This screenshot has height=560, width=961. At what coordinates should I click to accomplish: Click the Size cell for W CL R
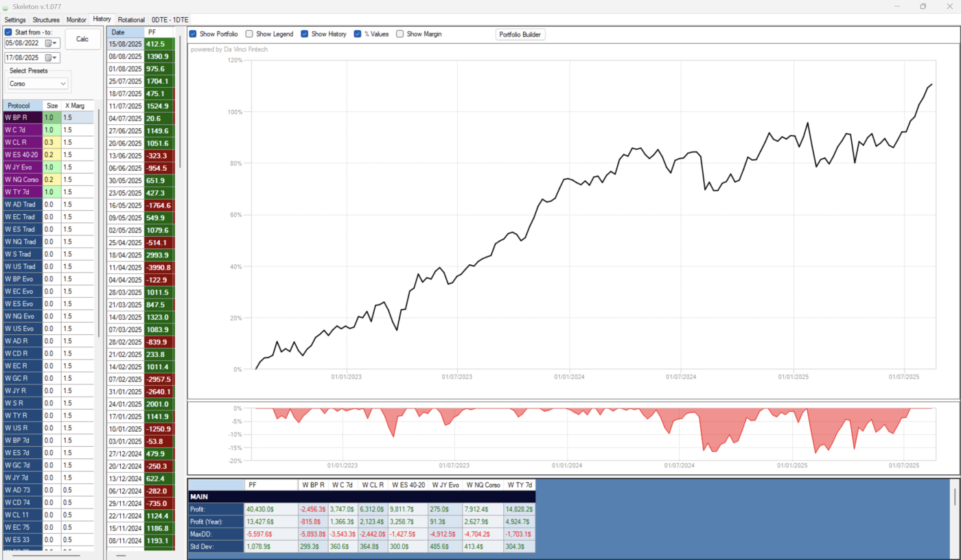click(x=51, y=142)
